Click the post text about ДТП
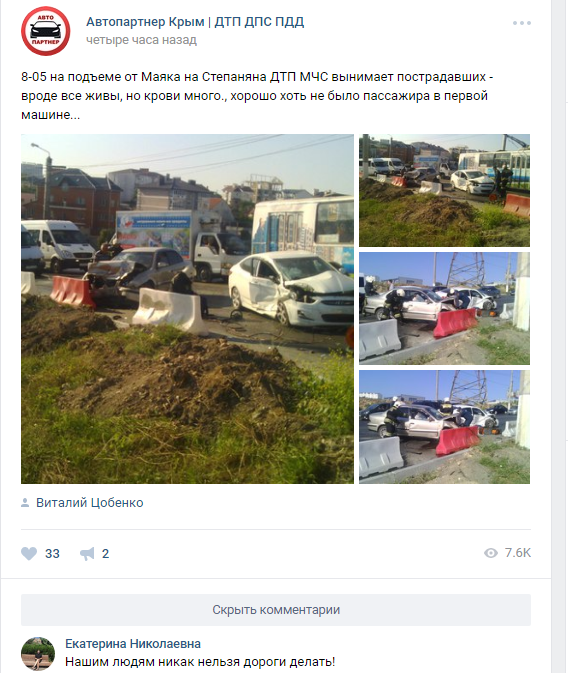 pos(257,96)
